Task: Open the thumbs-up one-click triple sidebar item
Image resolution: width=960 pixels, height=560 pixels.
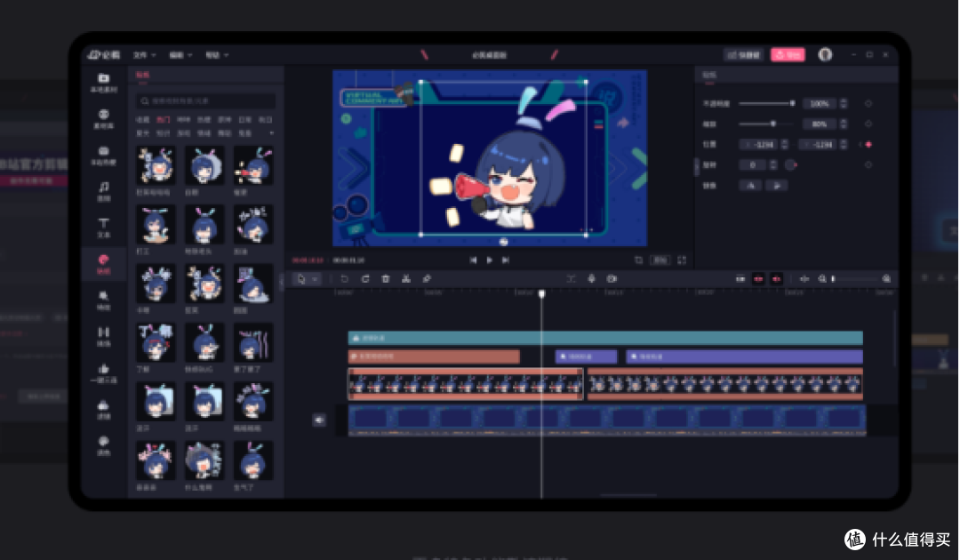Action: [x=103, y=372]
